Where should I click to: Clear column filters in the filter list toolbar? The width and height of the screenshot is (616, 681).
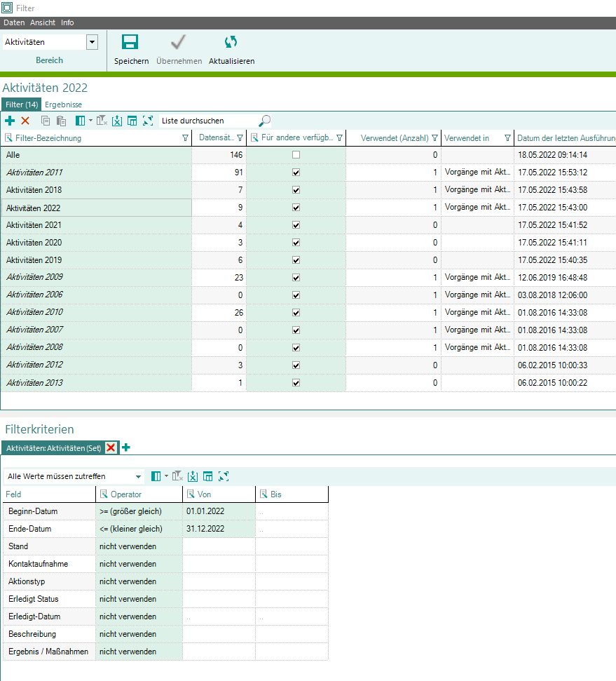[102, 121]
